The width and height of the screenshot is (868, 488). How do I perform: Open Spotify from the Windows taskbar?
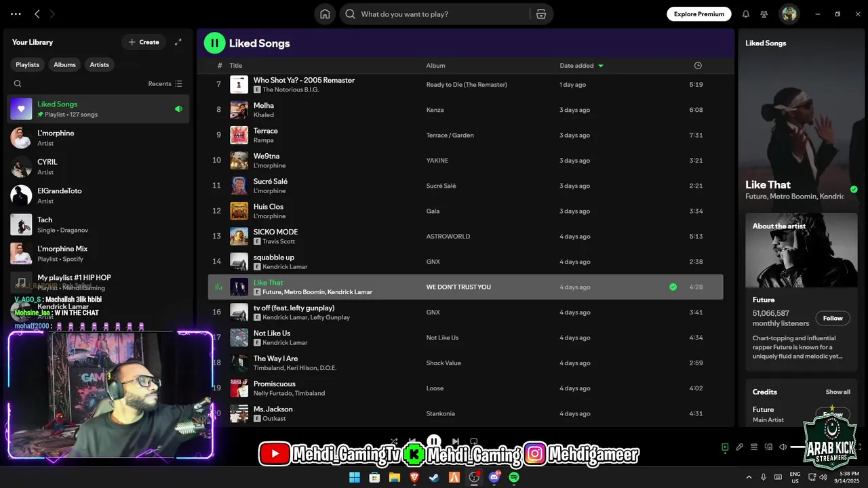pyautogui.click(x=514, y=477)
